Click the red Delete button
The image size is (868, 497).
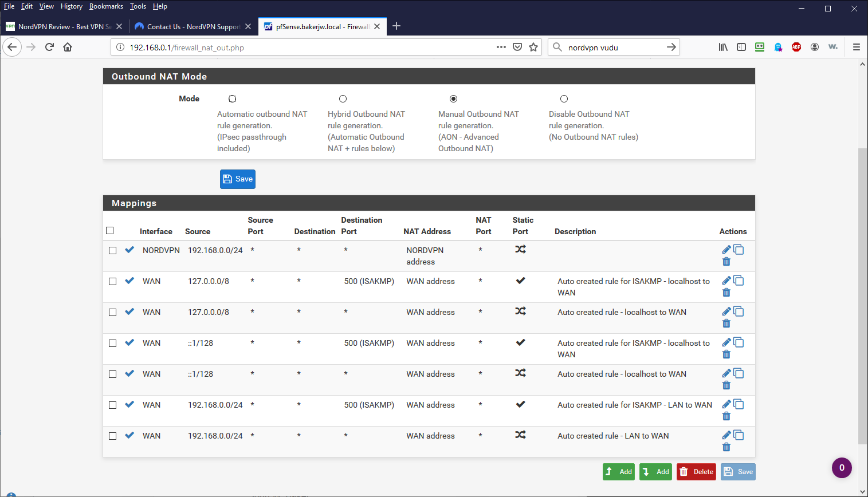pyautogui.click(x=696, y=472)
